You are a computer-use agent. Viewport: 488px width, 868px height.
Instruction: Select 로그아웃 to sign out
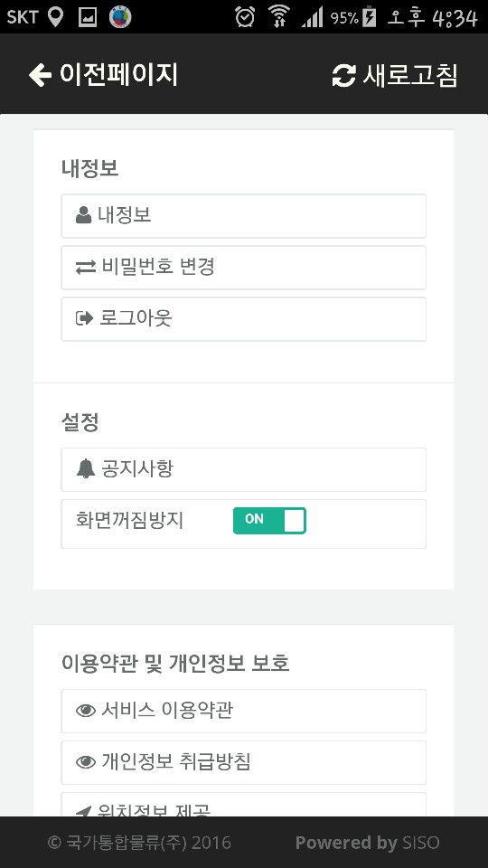click(243, 319)
